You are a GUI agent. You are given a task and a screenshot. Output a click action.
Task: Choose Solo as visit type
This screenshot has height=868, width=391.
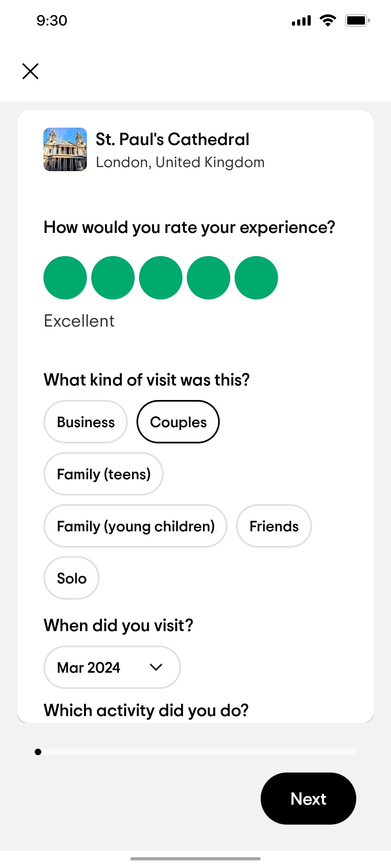tap(71, 578)
